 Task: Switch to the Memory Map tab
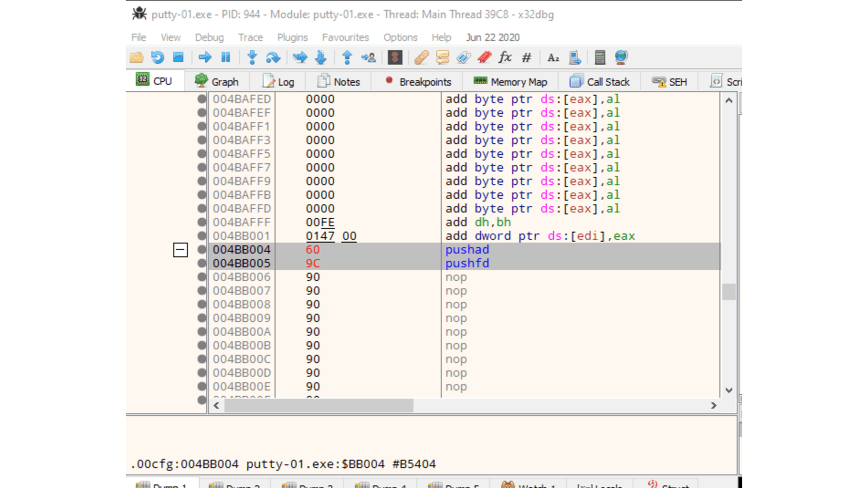(510, 82)
